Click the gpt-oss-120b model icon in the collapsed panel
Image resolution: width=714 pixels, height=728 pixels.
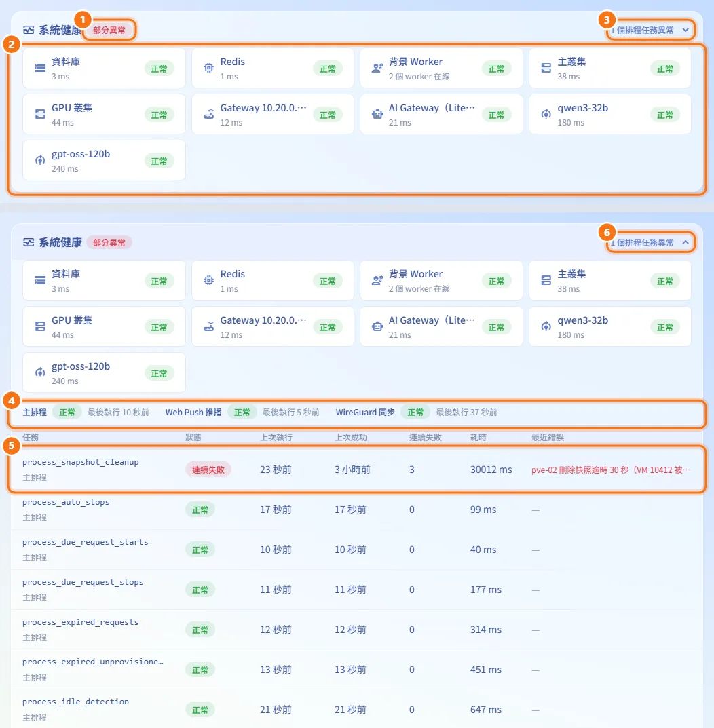pyautogui.click(x=41, y=161)
